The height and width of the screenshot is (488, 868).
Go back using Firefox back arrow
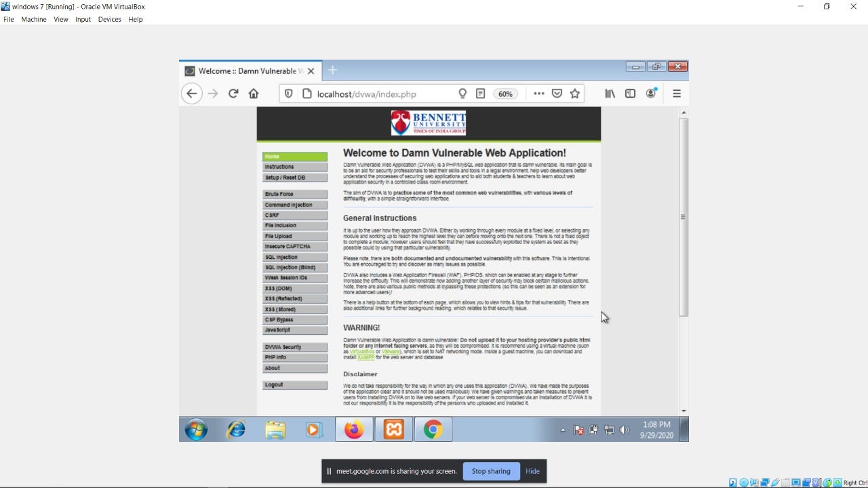pos(192,94)
